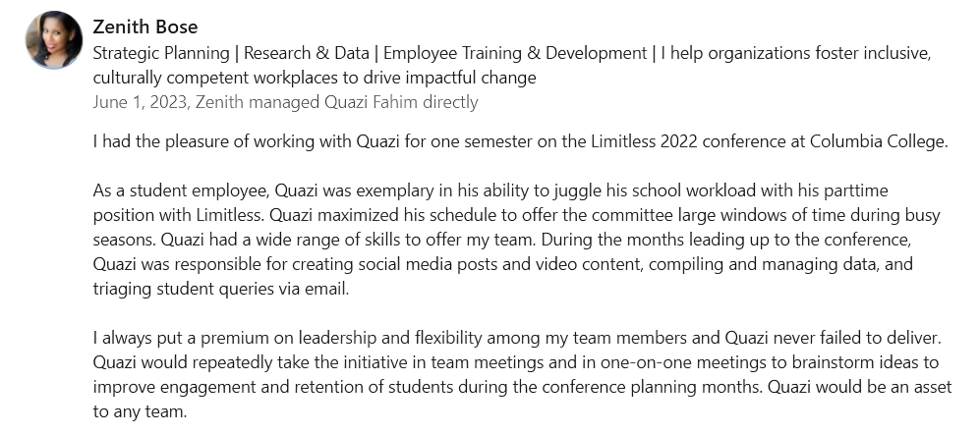Screen dimensions: 980x435
Task: Select the Strategic Planning headline line
Action: click(512, 54)
